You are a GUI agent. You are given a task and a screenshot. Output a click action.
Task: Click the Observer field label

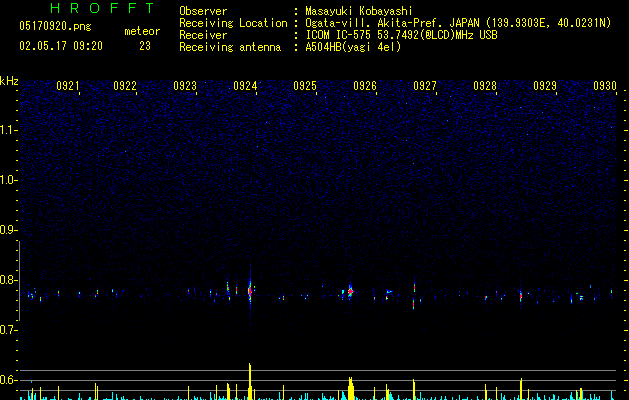[203, 11]
